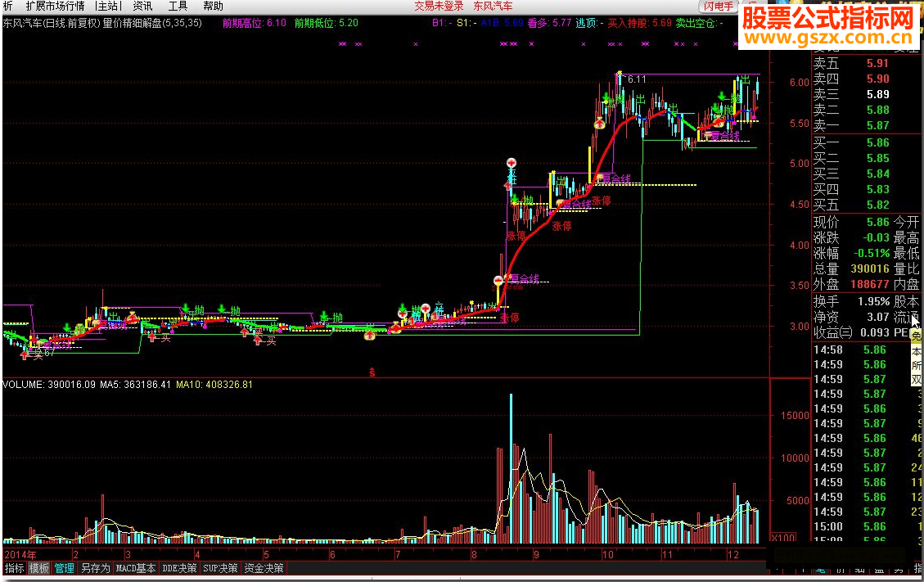Open the 主站 menu

tap(108, 7)
